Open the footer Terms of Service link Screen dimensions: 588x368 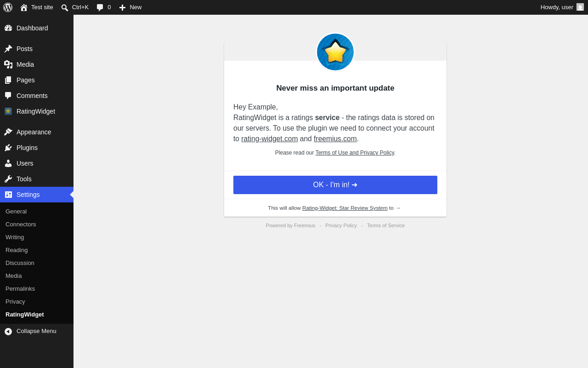[386, 225]
